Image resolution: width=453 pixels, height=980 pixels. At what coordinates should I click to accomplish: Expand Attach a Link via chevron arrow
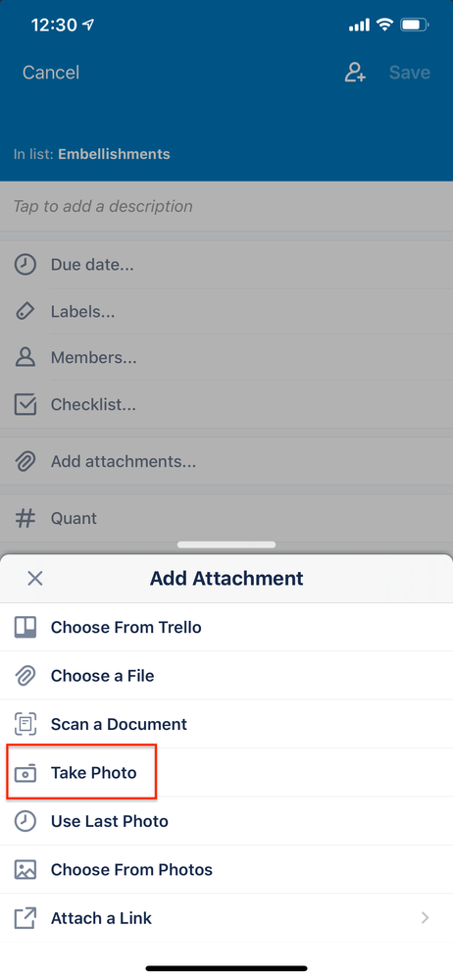tap(425, 918)
